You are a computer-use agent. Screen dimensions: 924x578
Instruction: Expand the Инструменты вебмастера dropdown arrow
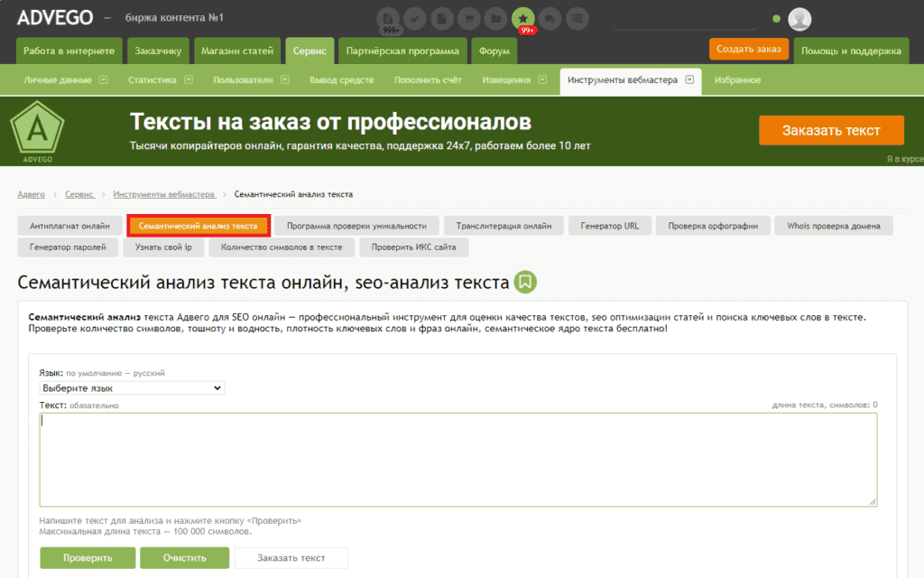click(689, 79)
